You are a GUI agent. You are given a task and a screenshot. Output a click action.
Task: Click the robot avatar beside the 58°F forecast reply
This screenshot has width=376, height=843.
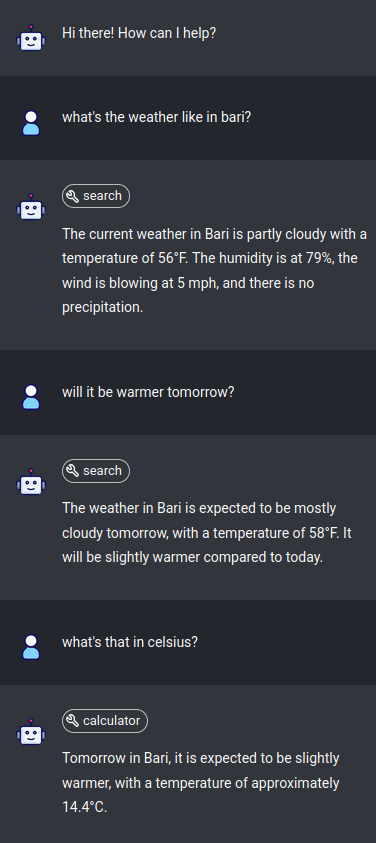pos(31,482)
